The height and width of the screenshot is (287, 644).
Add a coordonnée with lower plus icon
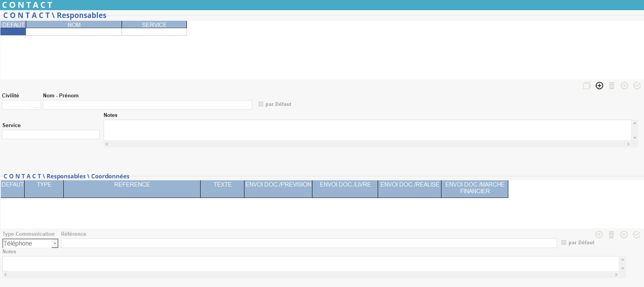coord(599,235)
